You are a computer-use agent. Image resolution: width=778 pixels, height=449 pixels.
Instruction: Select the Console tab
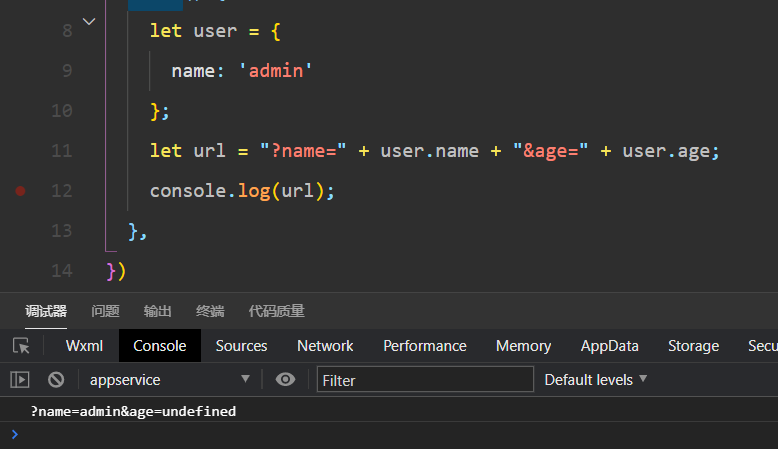(160, 346)
